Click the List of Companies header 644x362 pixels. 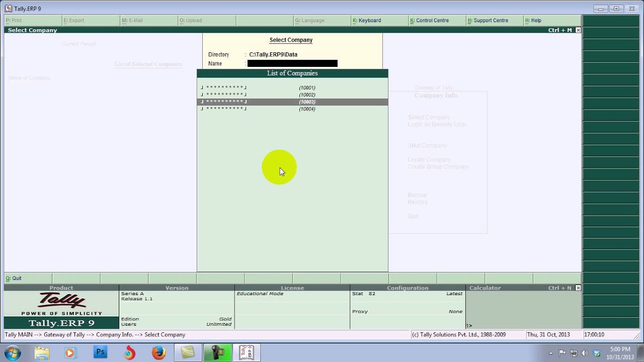coord(292,73)
